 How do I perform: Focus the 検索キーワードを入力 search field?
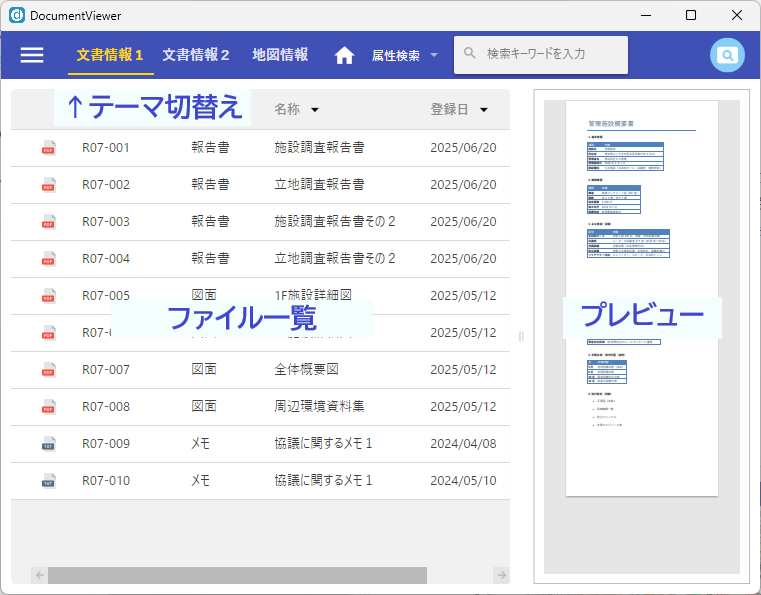click(x=541, y=55)
